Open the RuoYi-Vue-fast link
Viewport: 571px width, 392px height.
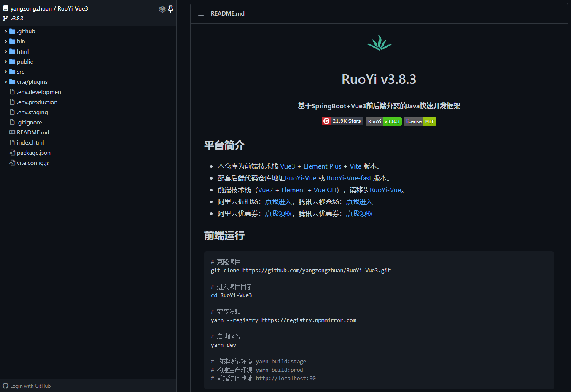point(349,178)
